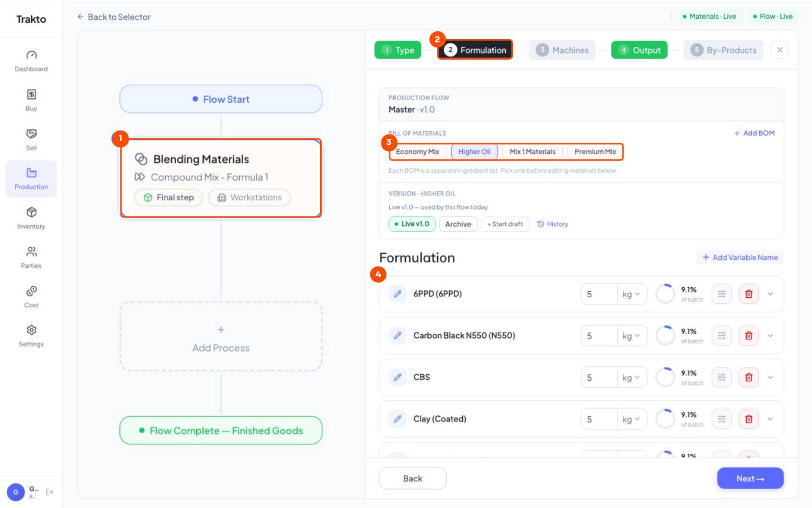The height and width of the screenshot is (508, 812).
Task: Click Add Variable Name
Action: click(x=740, y=258)
